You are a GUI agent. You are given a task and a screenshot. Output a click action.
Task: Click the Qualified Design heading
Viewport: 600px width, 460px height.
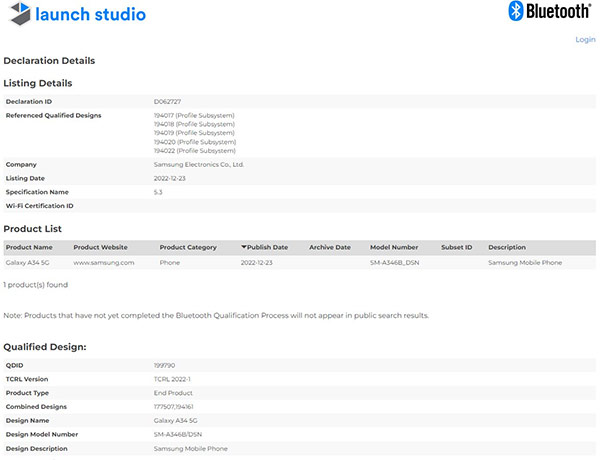coord(45,347)
